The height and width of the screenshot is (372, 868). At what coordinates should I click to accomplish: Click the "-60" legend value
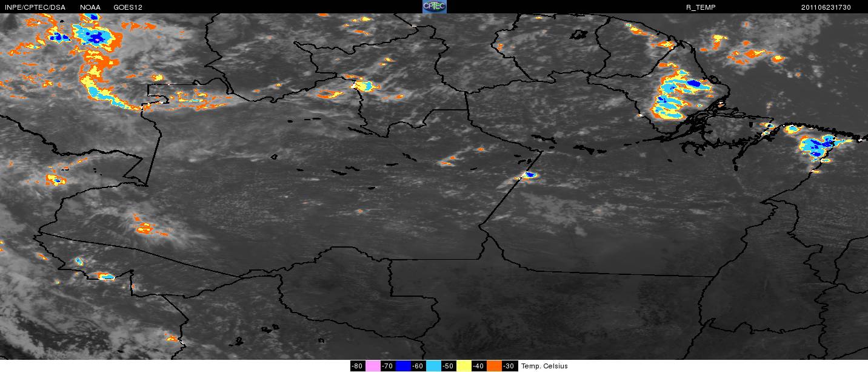[x=418, y=366]
